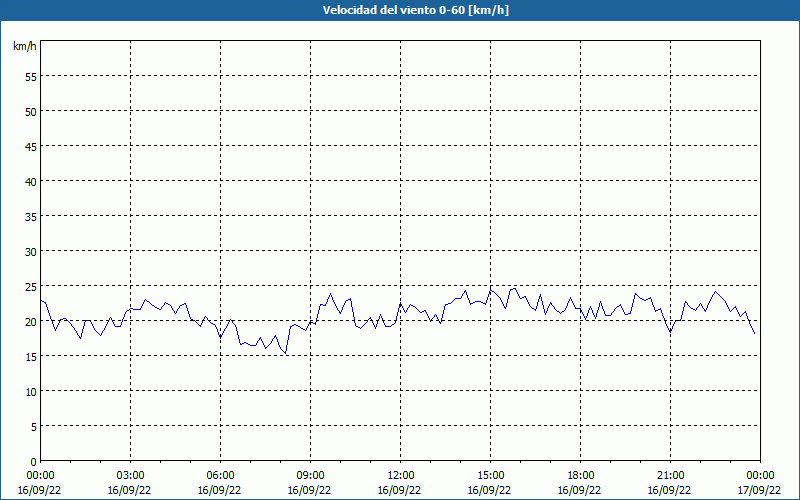
Task: Click the 00:00 16/09/22 time label
Action: 40,483
